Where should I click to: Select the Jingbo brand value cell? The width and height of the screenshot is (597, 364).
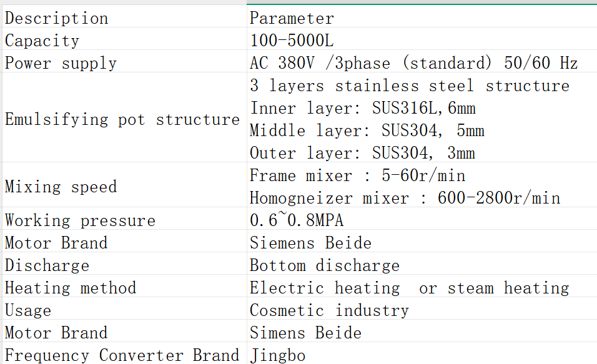277,355
